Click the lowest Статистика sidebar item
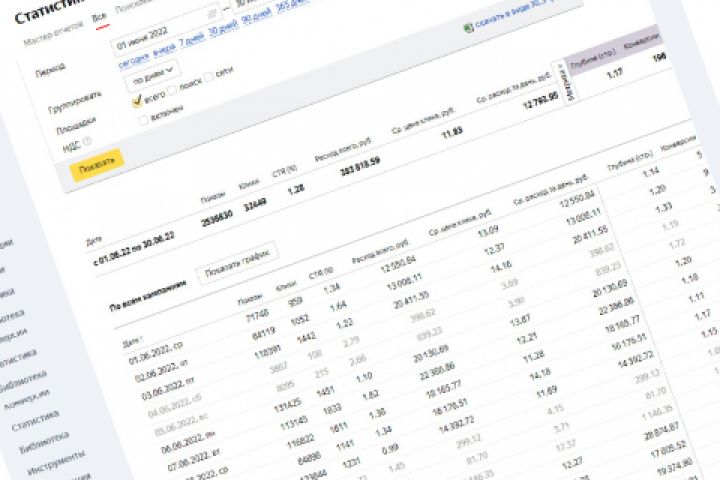The height and width of the screenshot is (480, 720). click(x=36, y=421)
